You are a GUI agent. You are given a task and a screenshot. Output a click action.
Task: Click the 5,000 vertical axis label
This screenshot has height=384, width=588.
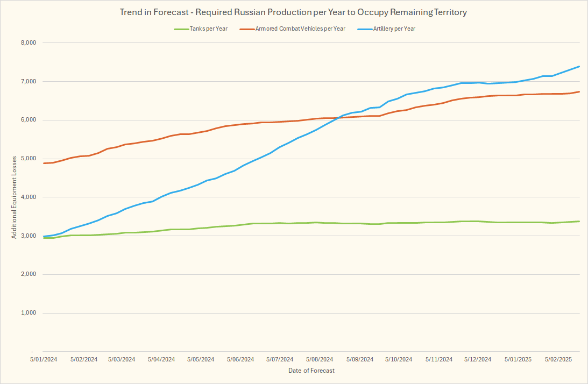click(28, 159)
